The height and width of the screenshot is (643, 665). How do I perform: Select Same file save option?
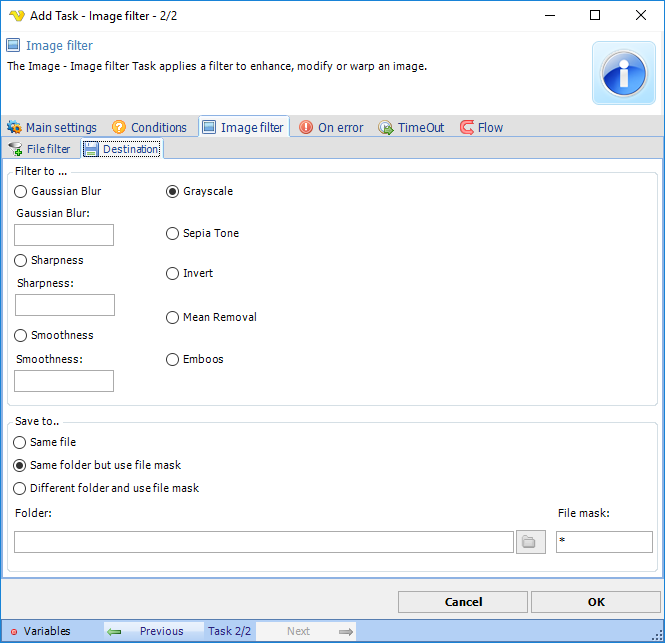click(x=20, y=442)
